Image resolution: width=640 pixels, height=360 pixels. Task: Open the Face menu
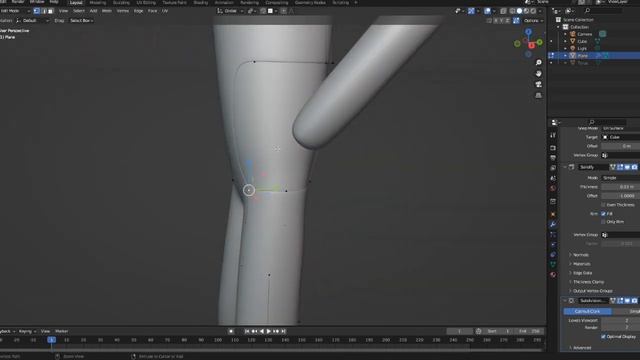tap(153, 11)
